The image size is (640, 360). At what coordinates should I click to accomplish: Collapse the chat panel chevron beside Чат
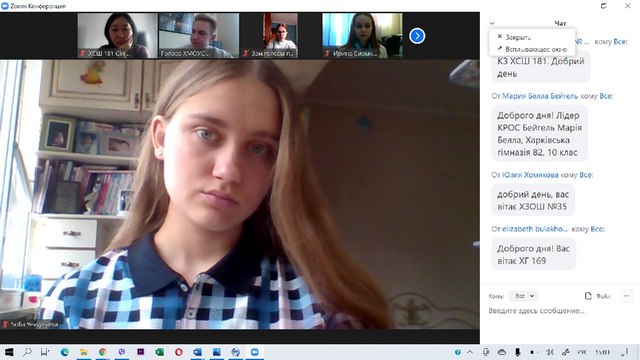[492, 23]
